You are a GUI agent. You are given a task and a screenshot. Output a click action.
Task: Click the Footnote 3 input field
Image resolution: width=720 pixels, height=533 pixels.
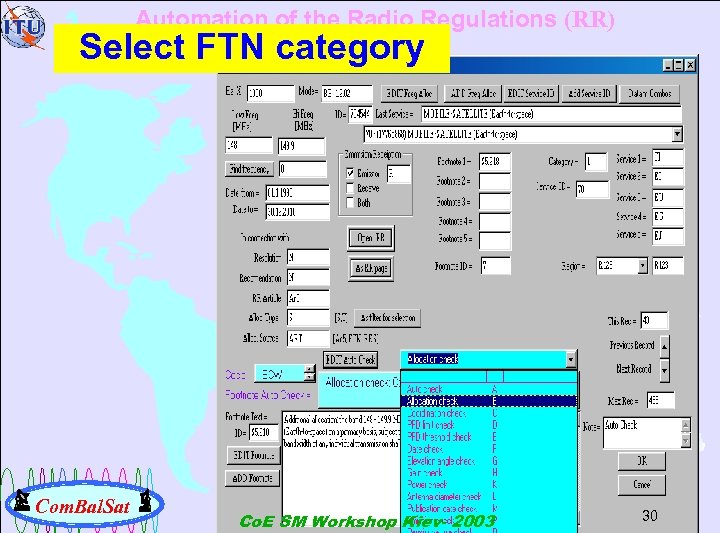coord(495,202)
